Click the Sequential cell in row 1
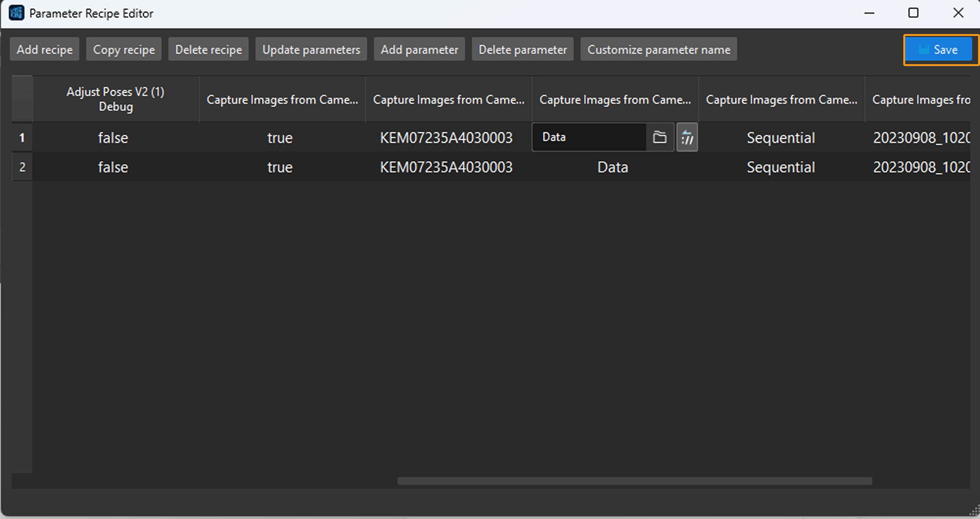This screenshot has height=519, width=980. 780,138
